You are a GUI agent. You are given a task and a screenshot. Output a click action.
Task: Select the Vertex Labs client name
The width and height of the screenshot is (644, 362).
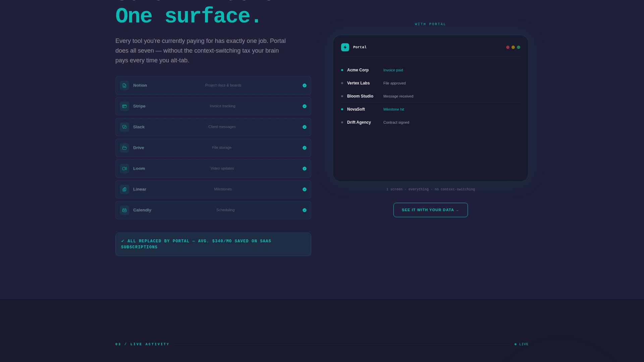pyautogui.click(x=358, y=83)
